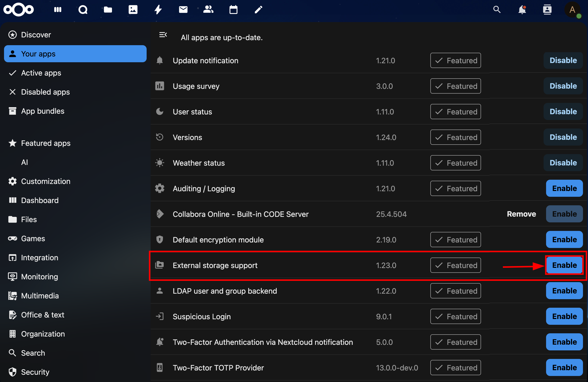The image size is (588, 382).
Task: Click the Versions history icon
Action: (x=160, y=137)
